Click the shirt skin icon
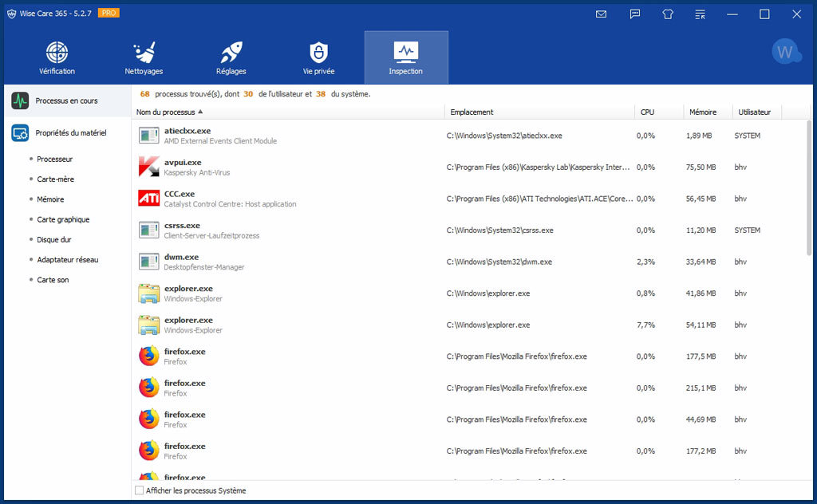817x504 pixels. [x=668, y=14]
